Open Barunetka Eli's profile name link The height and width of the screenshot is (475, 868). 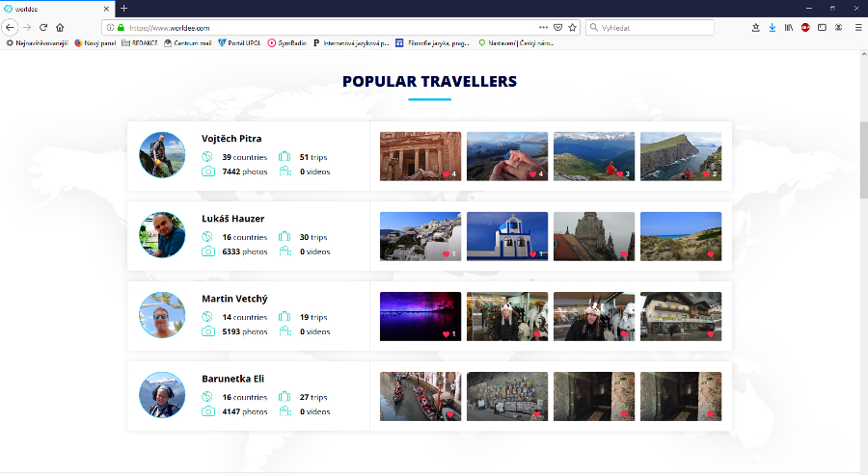coord(232,379)
